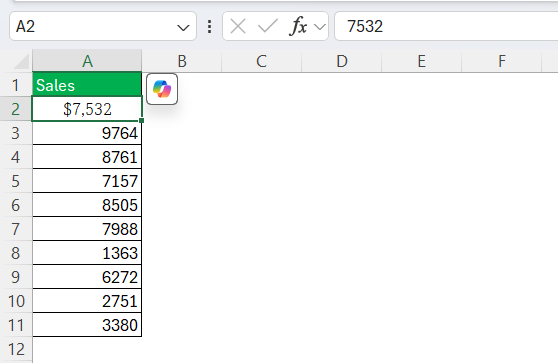Click the green Sales header cell

pyautogui.click(x=87, y=85)
